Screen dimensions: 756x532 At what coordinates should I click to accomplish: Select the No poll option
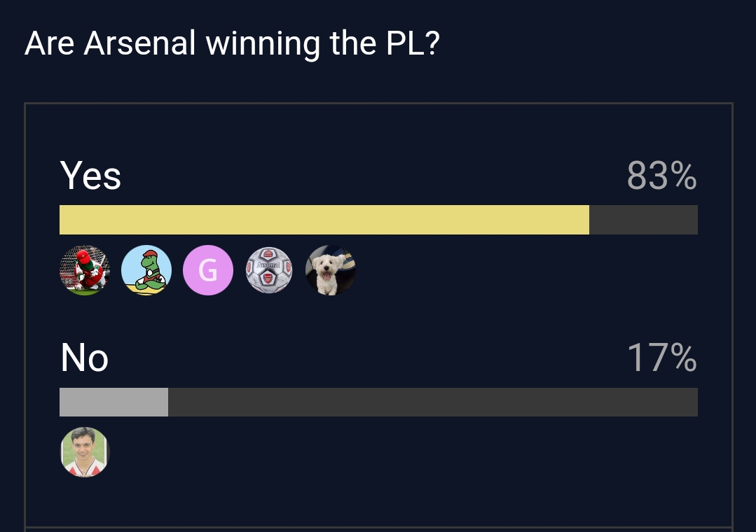point(85,358)
